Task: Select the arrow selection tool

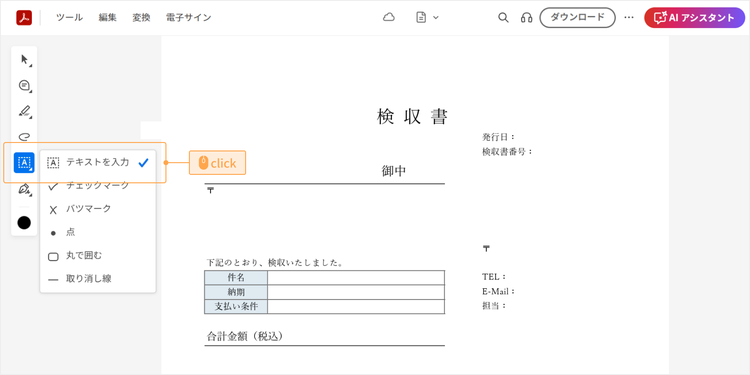Action: click(x=24, y=60)
